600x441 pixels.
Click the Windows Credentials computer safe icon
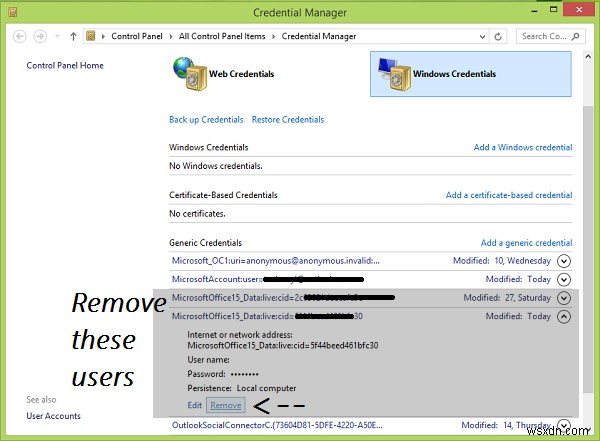point(394,74)
